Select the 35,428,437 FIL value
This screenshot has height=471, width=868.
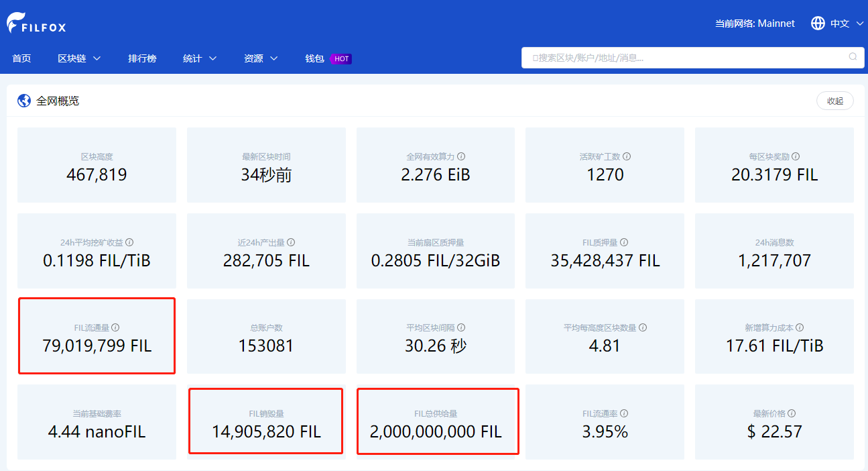point(605,260)
